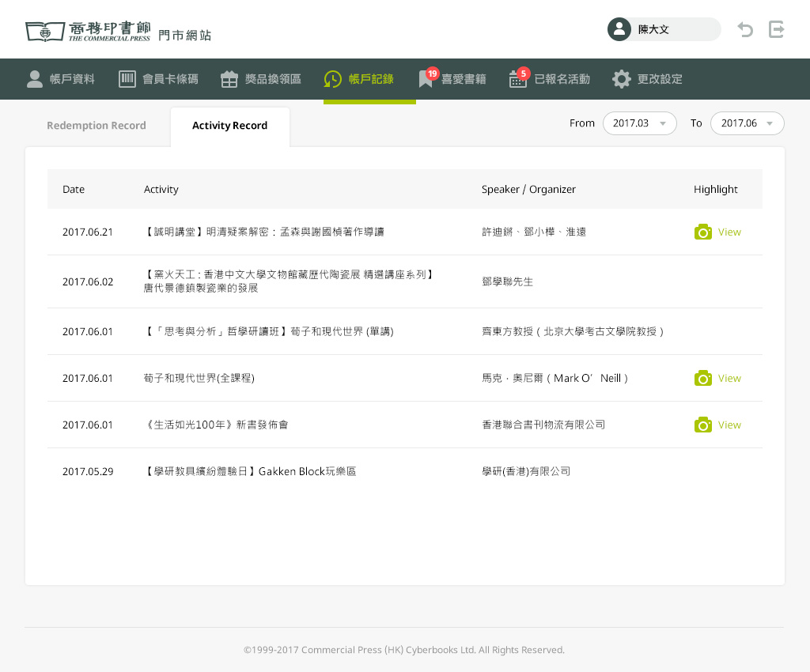Click the user avatar icon beside 陳大文
This screenshot has height=672, width=810.
pos(619,29)
